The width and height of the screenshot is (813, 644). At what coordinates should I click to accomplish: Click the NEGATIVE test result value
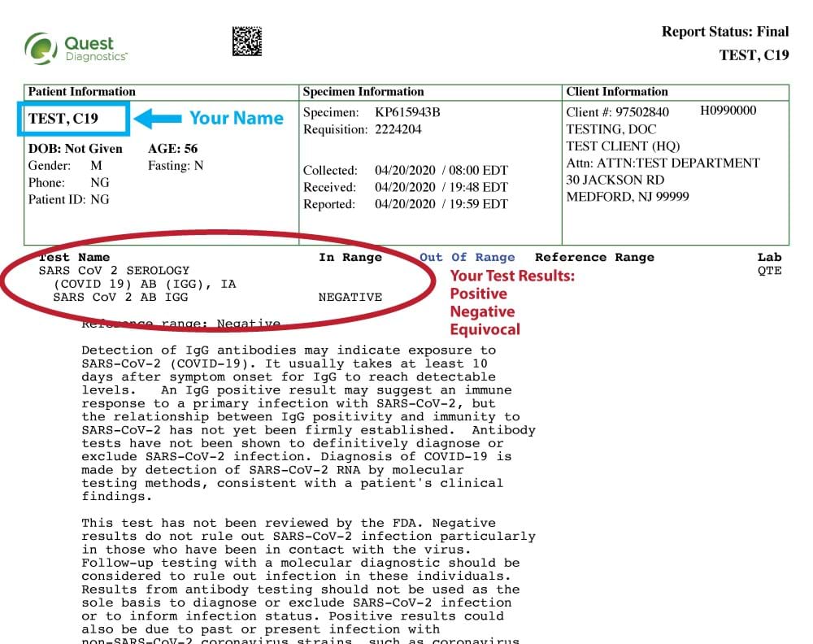(x=350, y=298)
